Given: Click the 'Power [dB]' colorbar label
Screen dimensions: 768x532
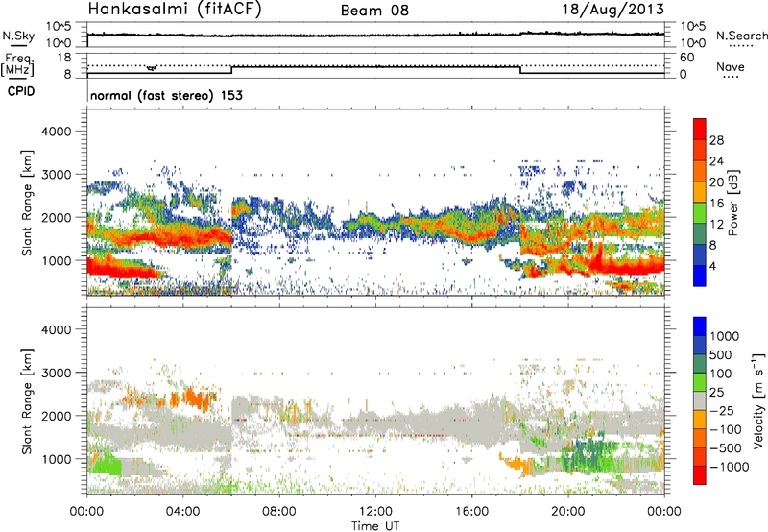Looking at the screenshot, I should (x=732, y=203).
